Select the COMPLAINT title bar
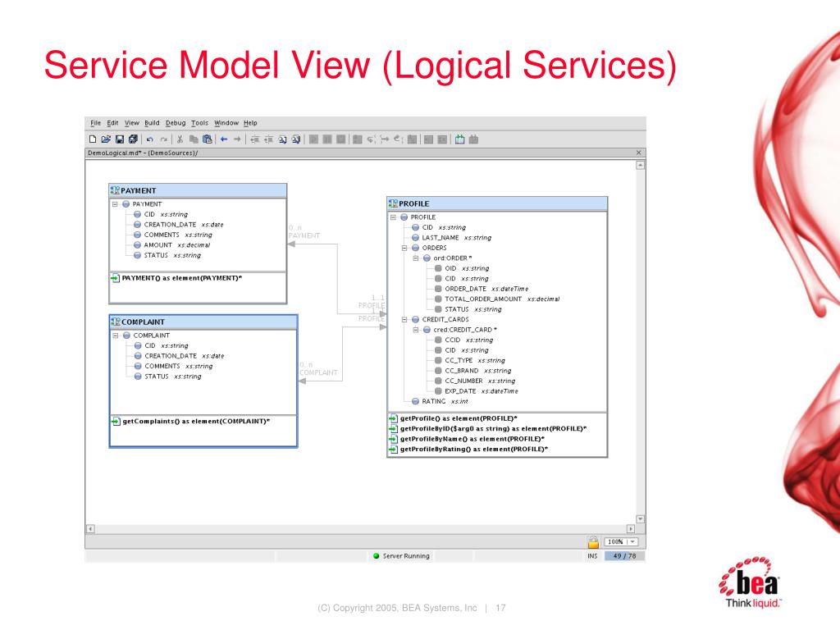The height and width of the screenshot is (630, 840). (x=203, y=322)
